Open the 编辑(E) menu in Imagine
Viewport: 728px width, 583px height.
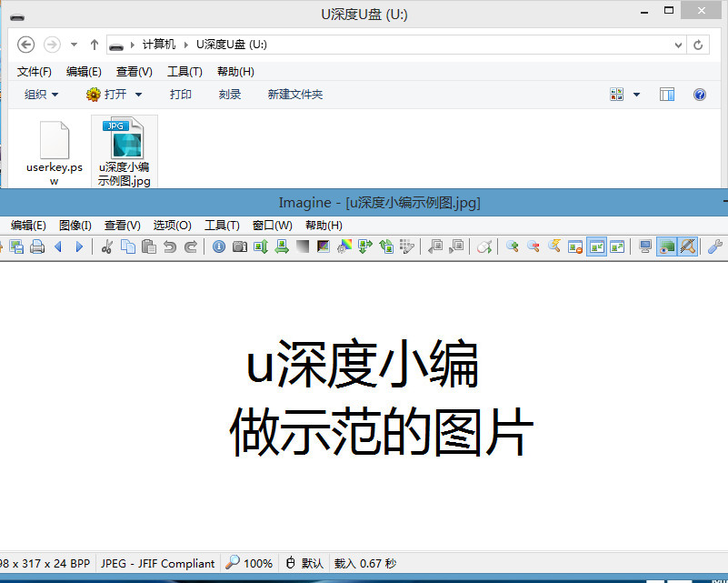pyautogui.click(x=28, y=226)
